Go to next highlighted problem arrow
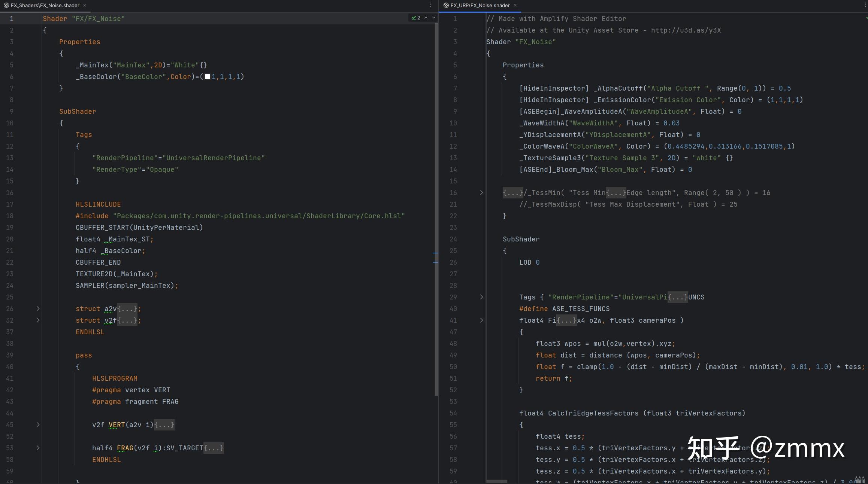Image resolution: width=868 pixels, height=484 pixels. pos(434,18)
